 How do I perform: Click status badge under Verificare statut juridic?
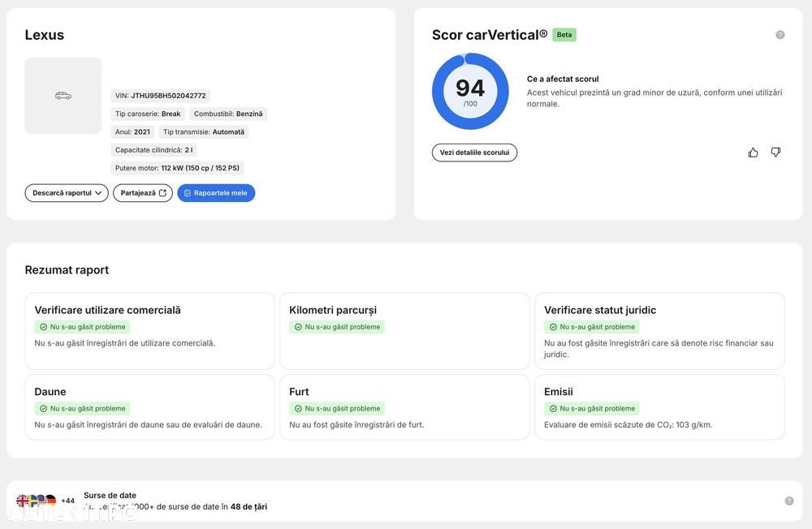(x=592, y=327)
